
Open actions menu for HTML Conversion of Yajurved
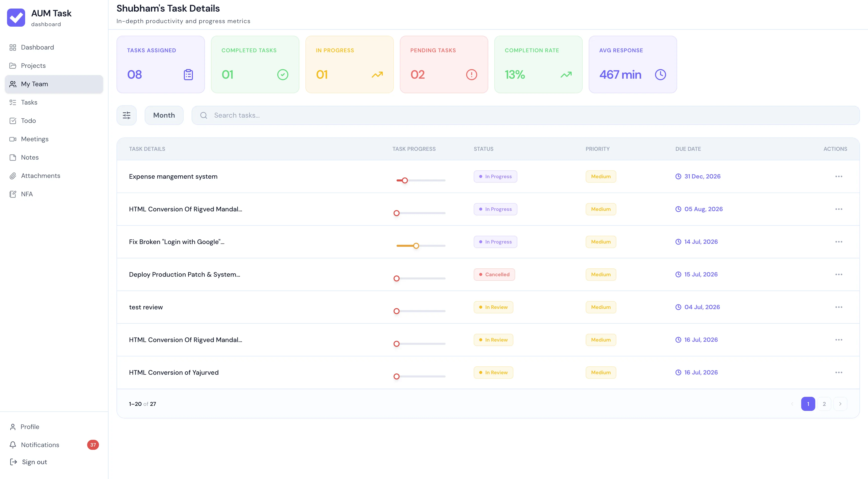click(839, 372)
